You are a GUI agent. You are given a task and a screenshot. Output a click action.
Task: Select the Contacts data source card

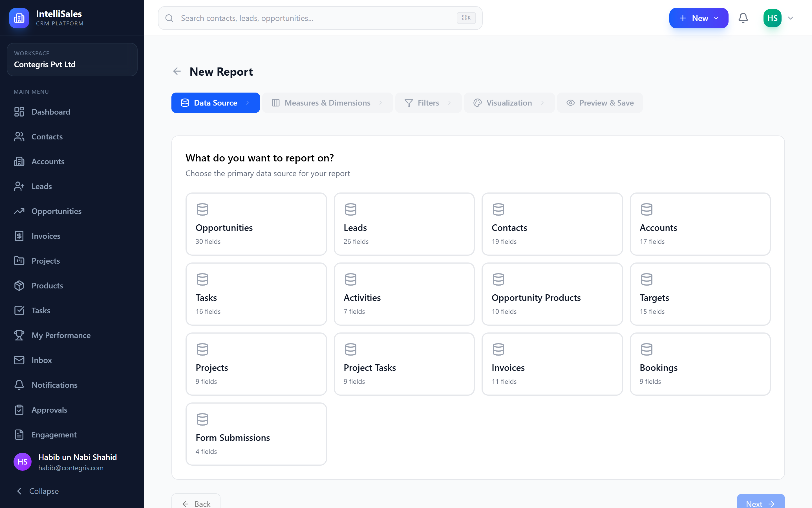tap(552, 224)
